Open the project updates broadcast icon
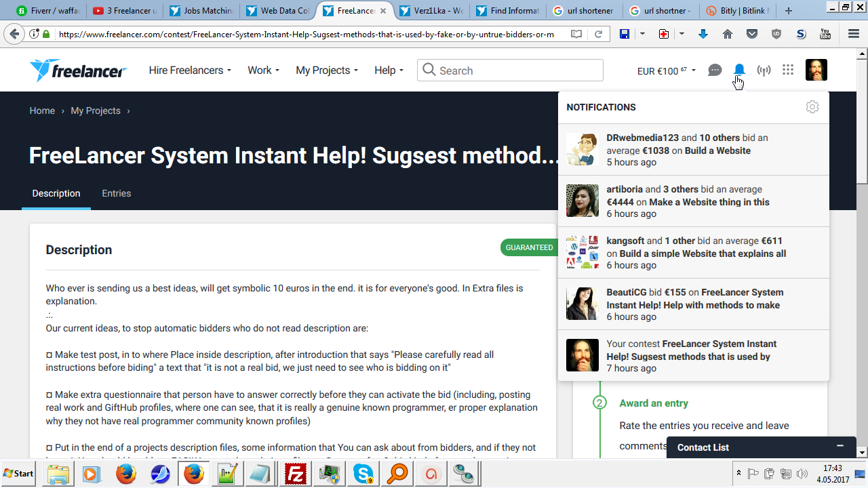Screen dimensions: 868x488 point(764,70)
